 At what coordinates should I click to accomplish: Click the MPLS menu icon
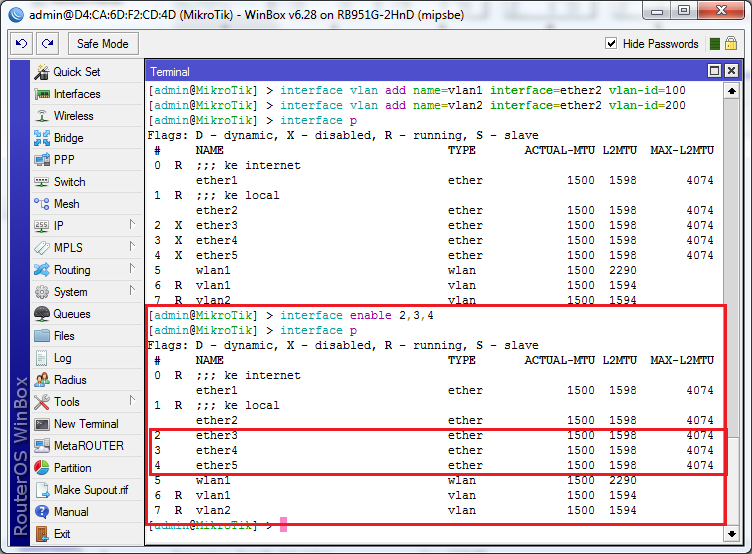[x=42, y=248]
